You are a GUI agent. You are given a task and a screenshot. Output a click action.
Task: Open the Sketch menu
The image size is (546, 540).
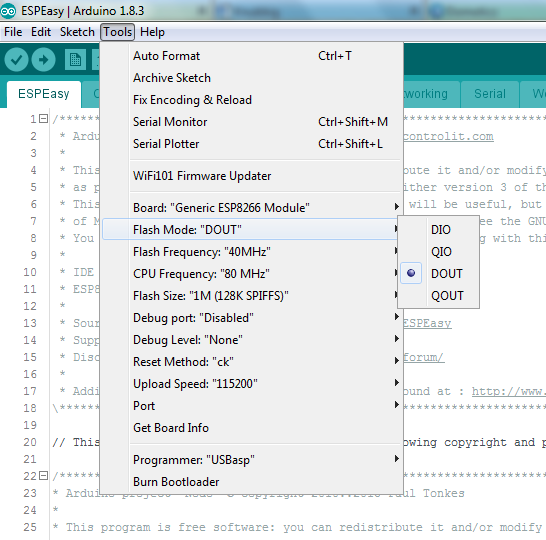click(77, 32)
